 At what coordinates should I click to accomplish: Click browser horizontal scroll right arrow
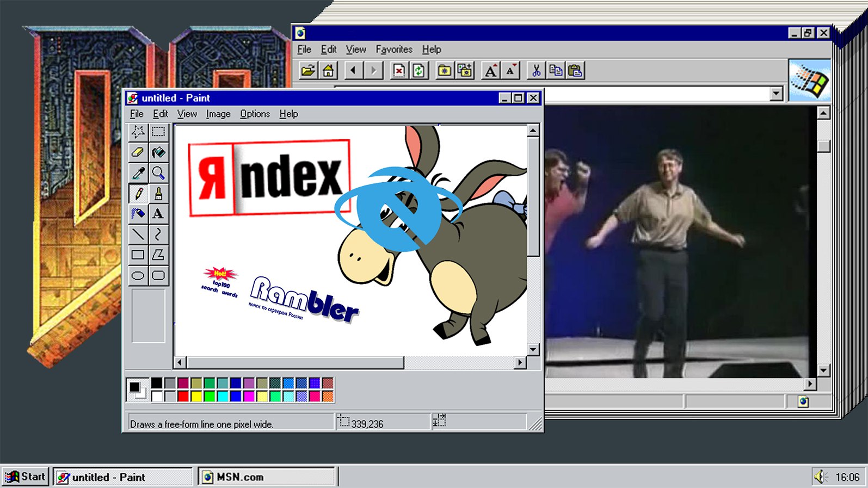click(x=810, y=384)
